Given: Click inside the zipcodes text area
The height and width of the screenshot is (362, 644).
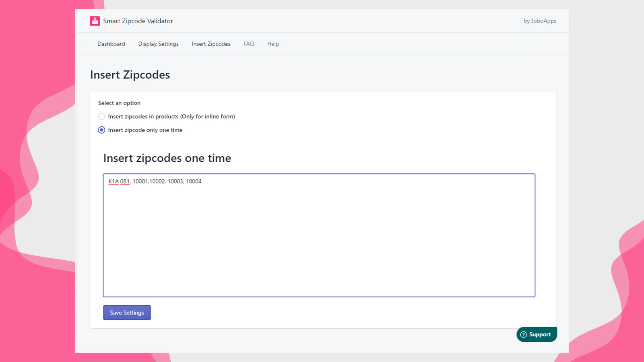Looking at the screenshot, I should point(319,235).
